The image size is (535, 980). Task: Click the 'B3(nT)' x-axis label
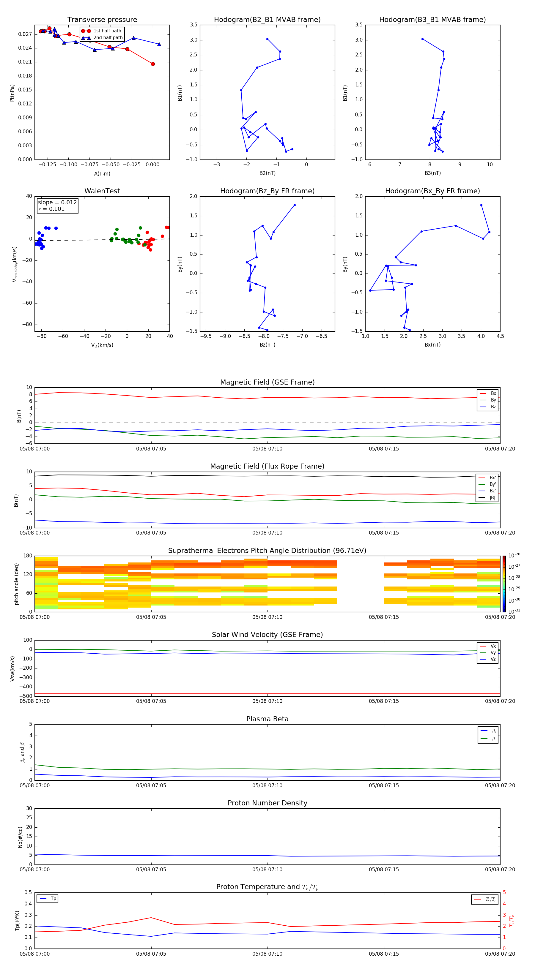(x=432, y=173)
